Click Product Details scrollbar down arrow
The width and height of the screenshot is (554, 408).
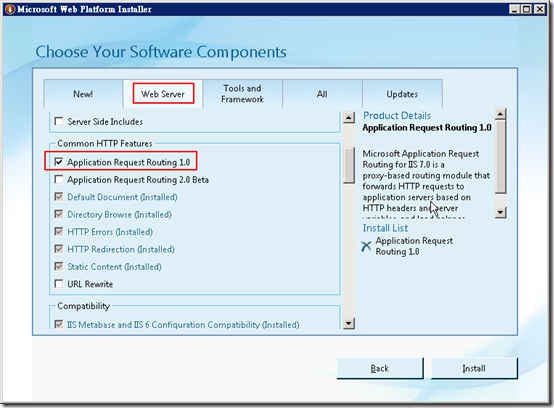click(501, 213)
